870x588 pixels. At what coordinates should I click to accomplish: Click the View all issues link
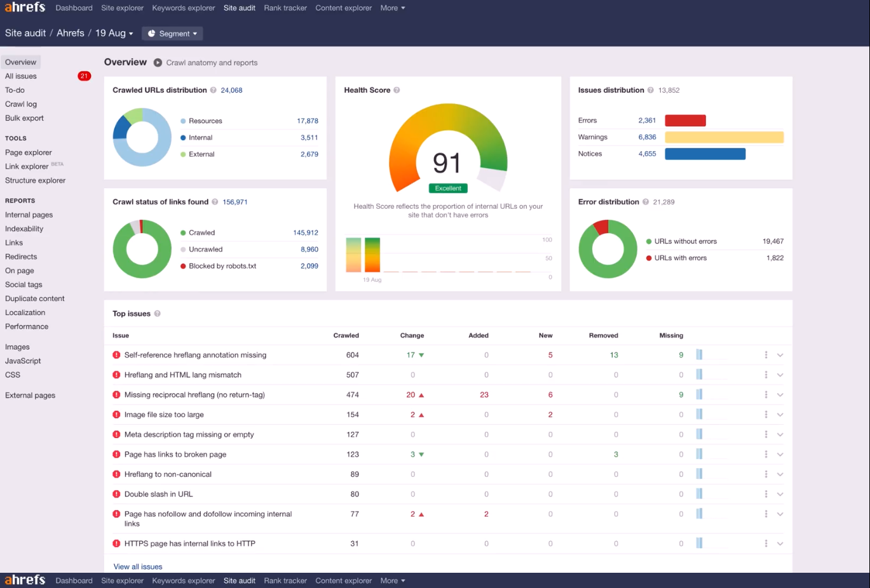pyautogui.click(x=138, y=566)
